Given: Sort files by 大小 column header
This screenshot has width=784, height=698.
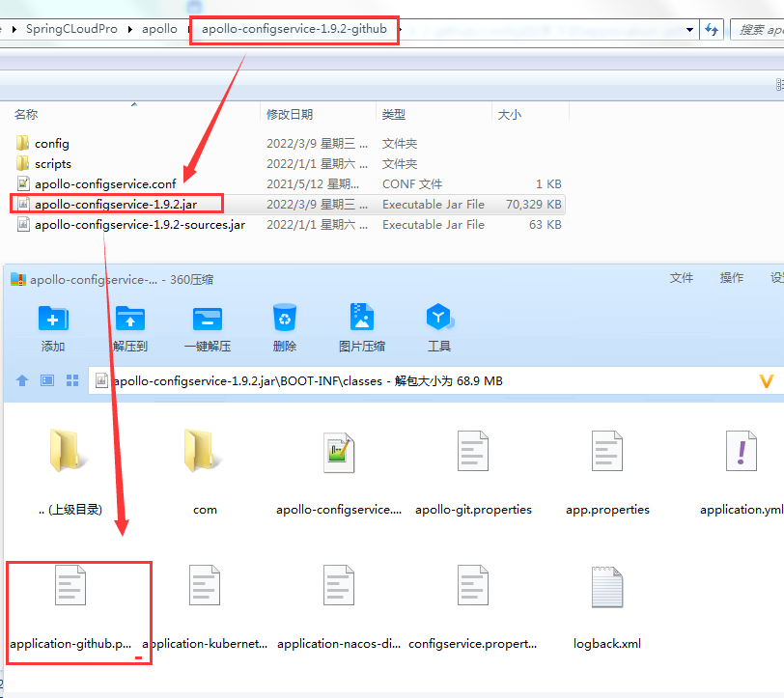Looking at the screenshot, I should (x=510, y=115).
